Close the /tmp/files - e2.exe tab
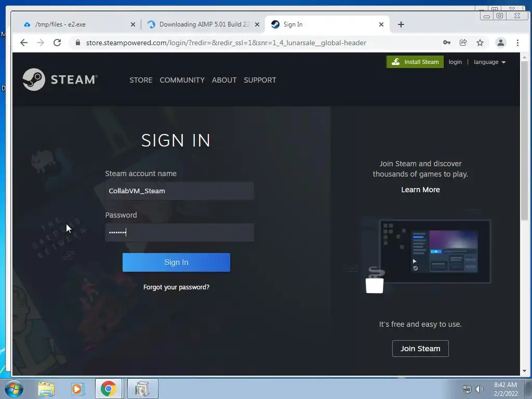This screenshot has height=399, width=532. pos(132,24)
